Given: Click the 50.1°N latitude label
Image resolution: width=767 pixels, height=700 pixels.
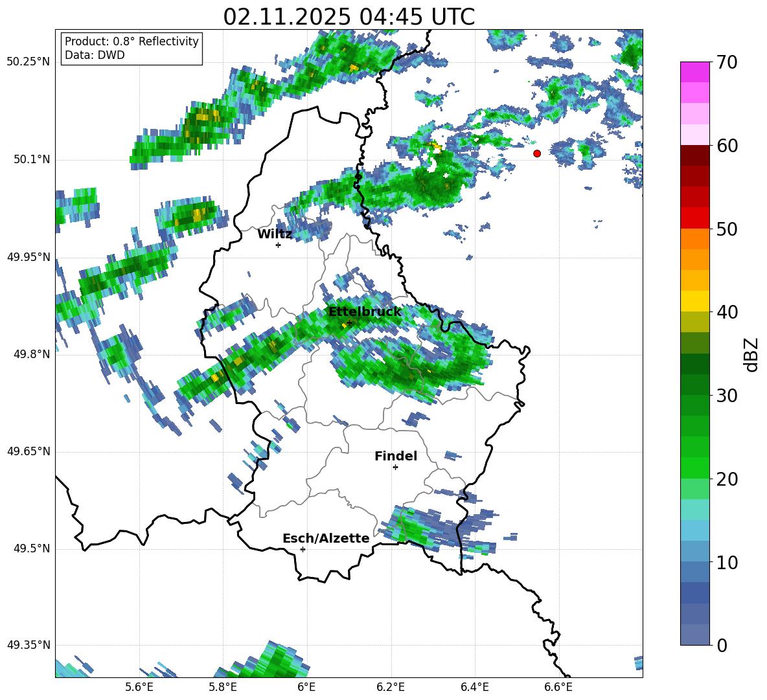Looking at the screenshot, I should pos(32,160).
